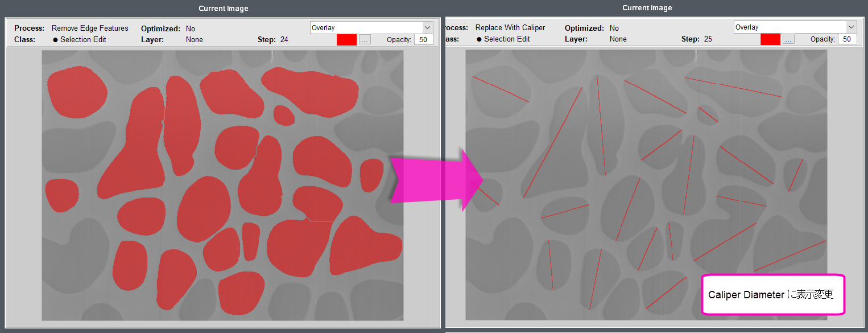
Task: Click the pink arrow between the two images
Action: [x=435, y=180]
